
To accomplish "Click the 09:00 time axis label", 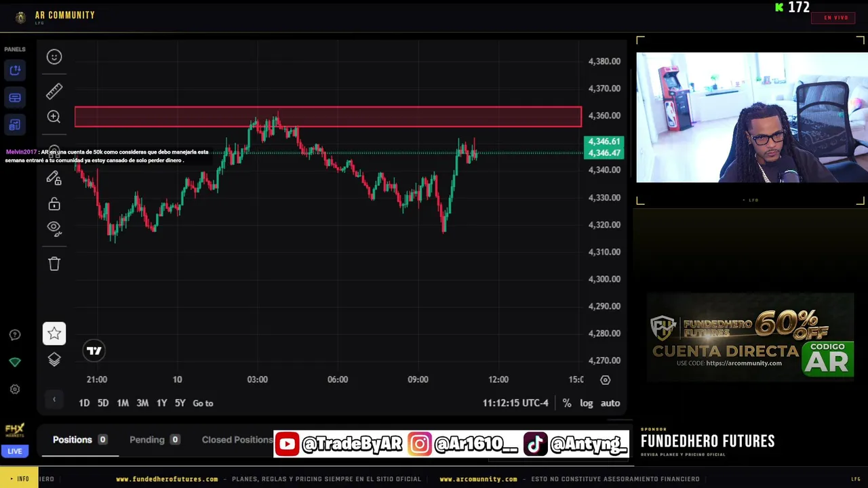I will 418,380.
